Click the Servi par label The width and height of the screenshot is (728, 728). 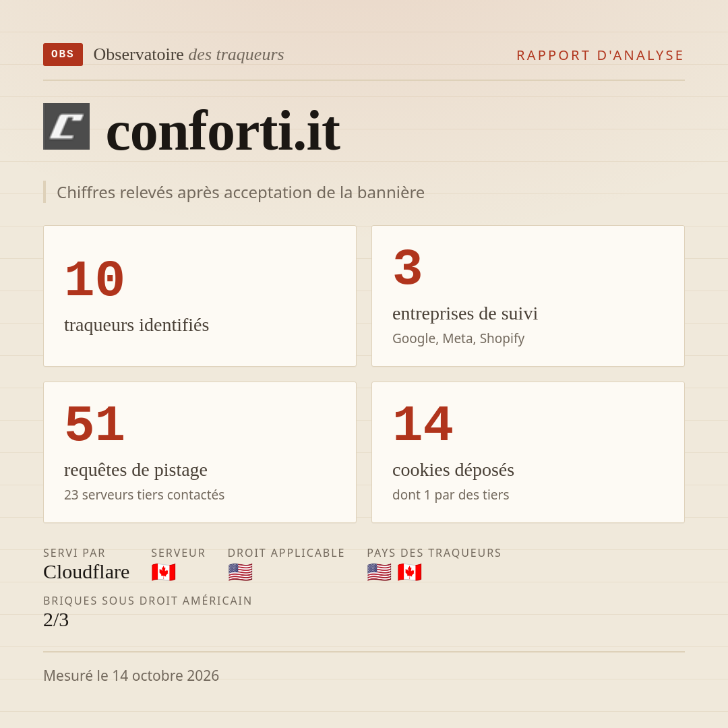tap(74, 553)
